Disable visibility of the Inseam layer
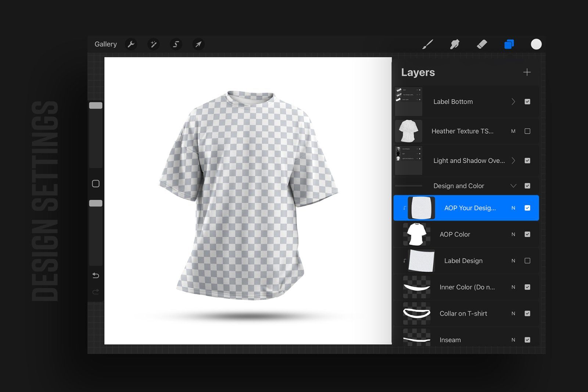This screenshot has height=392, width=588. point(528,340)
